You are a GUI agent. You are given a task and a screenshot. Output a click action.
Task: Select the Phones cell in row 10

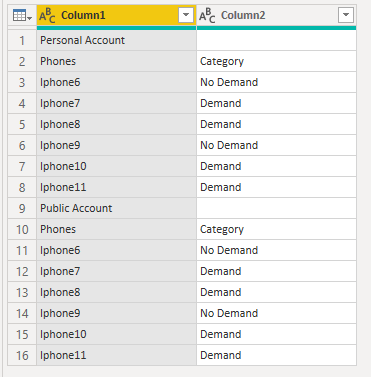coord(116,229)
